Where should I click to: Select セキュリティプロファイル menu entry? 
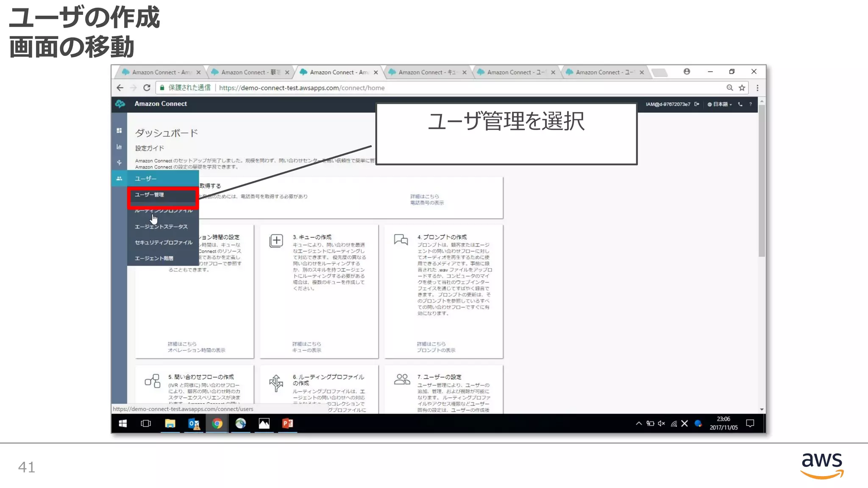tap(163, 242)
